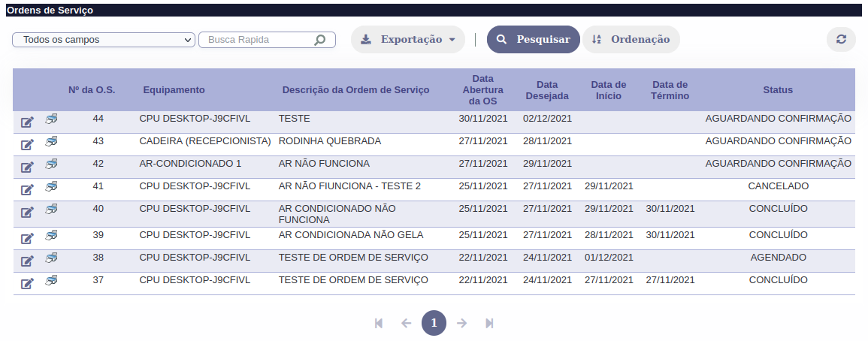Edit service order number 39
The width and height of the screenshot is (868, 341).
27,238
